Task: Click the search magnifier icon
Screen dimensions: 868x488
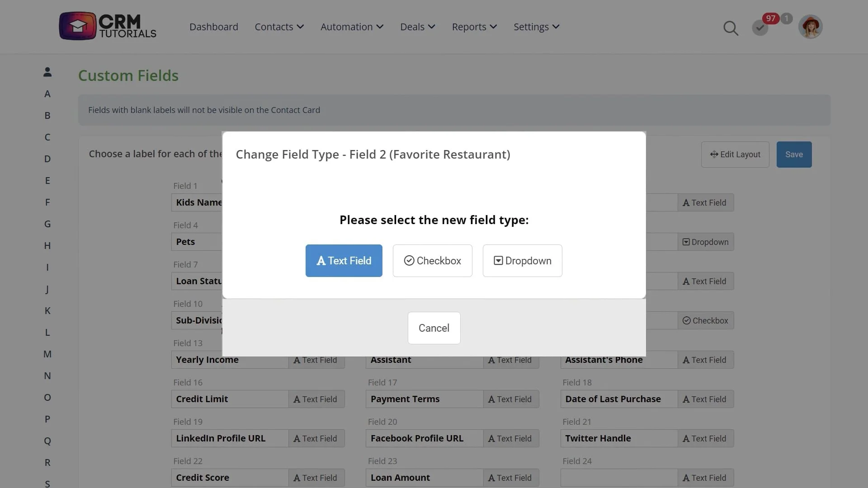Action: point(731,28)
